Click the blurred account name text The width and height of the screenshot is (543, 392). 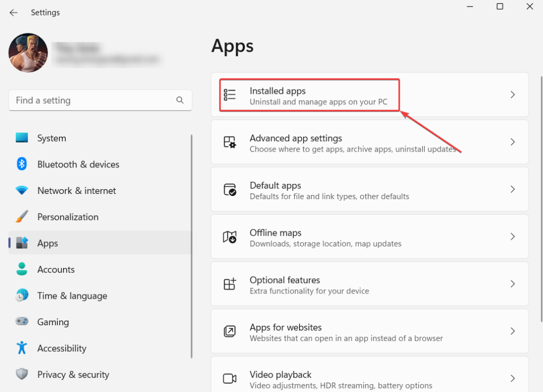click(x=78, y=47)
